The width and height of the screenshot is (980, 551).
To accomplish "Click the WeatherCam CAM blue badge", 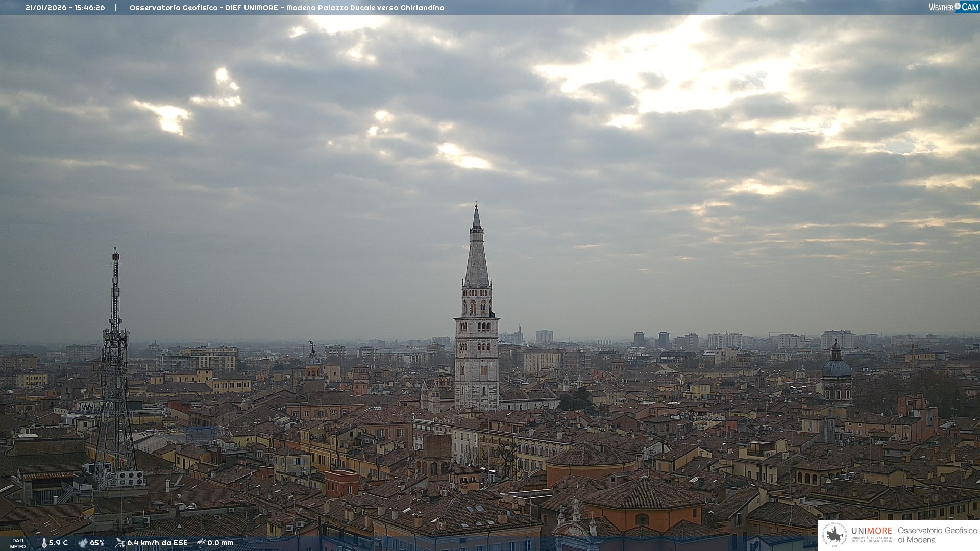I will [970, 7].
